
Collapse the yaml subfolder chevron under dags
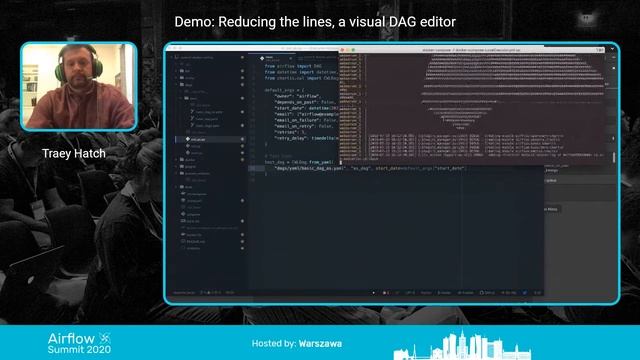(181, 98)
